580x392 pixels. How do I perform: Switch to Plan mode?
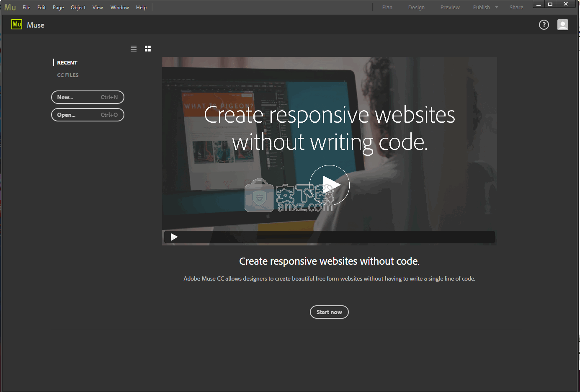tap(387, 8)
